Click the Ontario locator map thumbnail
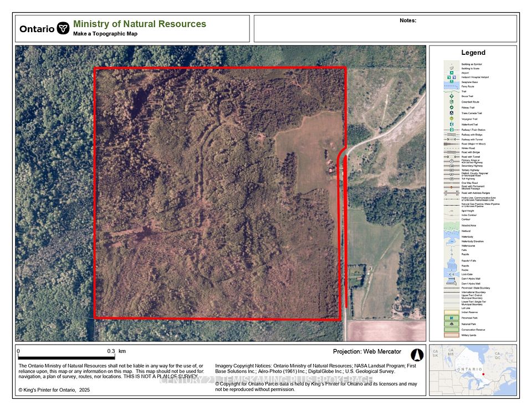 click(473, 371)
